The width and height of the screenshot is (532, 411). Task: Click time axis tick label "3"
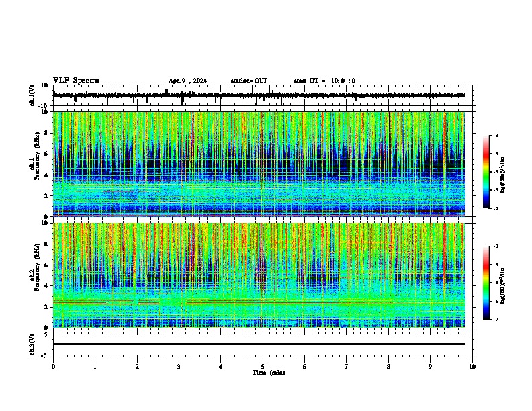(179, 367)
